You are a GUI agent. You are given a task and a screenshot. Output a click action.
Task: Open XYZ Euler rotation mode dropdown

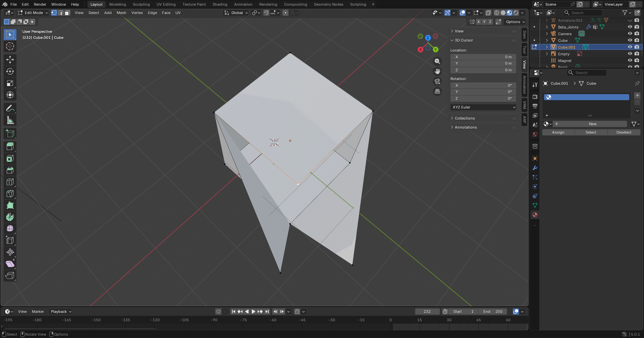click(483, 107)
